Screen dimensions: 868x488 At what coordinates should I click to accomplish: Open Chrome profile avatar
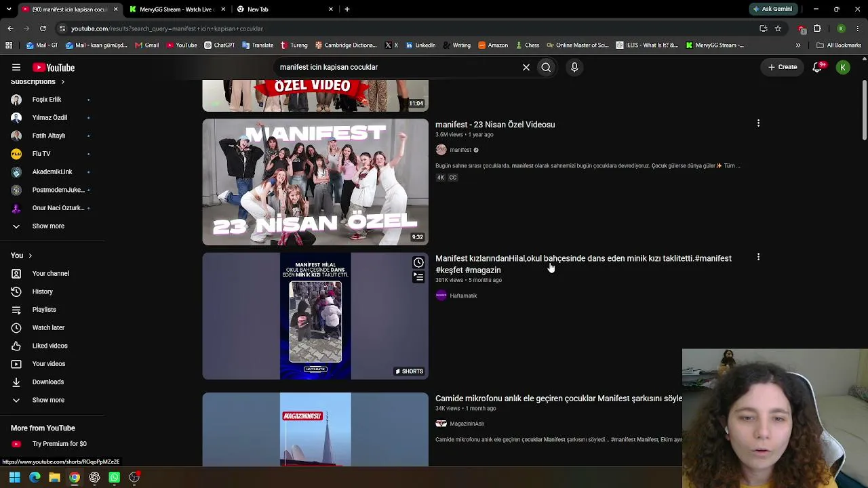841,28
